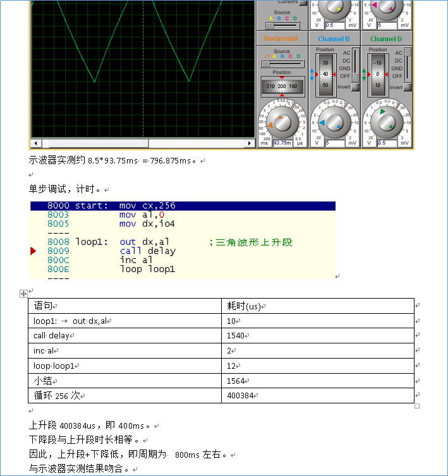Set Channel D coupling to OFF
Image resolution: width=448 pixels, height=476 pixels.
pos(397,76)
